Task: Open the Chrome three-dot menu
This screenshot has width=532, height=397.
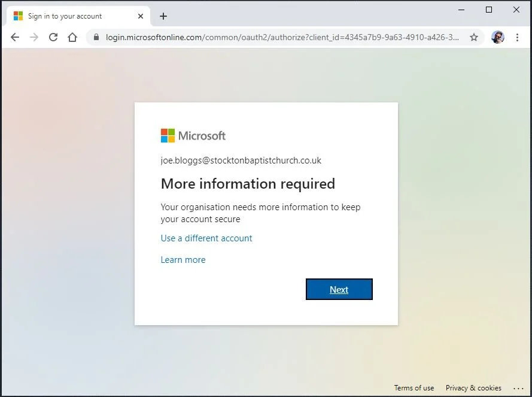Action: click(x=517, y=37)
